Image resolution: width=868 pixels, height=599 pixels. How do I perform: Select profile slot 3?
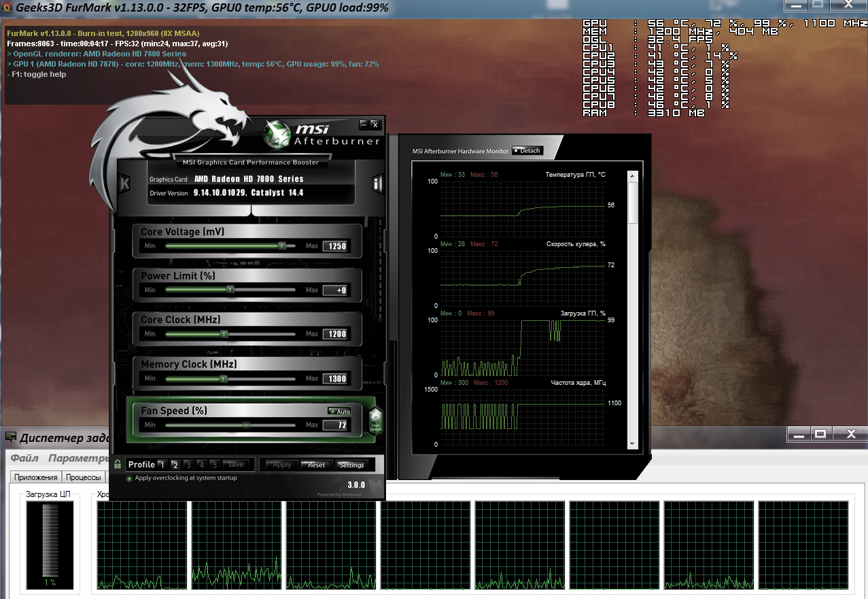(188, 464)
